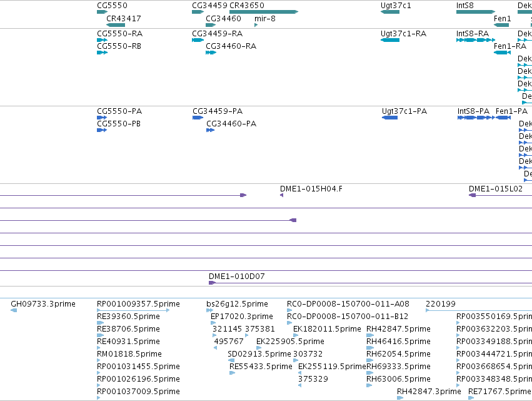Click the IntS8-RA transcript label
Screen dimensions: 532x401
tap(473, 34)
